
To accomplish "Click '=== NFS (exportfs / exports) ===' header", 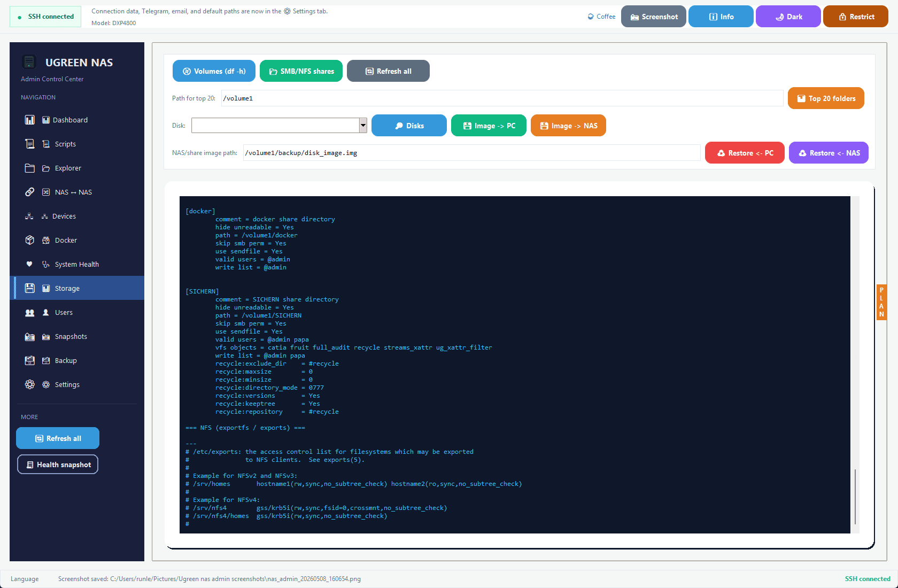I will (245, 428).
